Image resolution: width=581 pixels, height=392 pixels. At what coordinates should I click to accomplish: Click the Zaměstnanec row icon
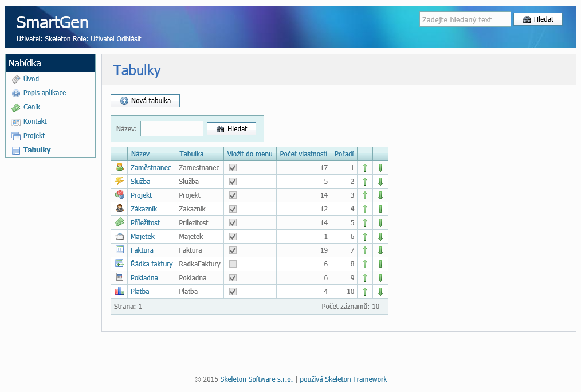point(119,167)
